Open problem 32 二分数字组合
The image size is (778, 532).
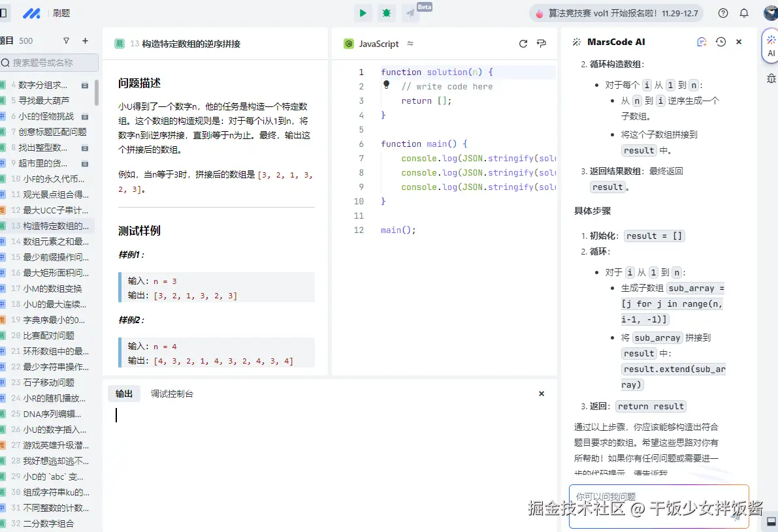pos(48,524)
